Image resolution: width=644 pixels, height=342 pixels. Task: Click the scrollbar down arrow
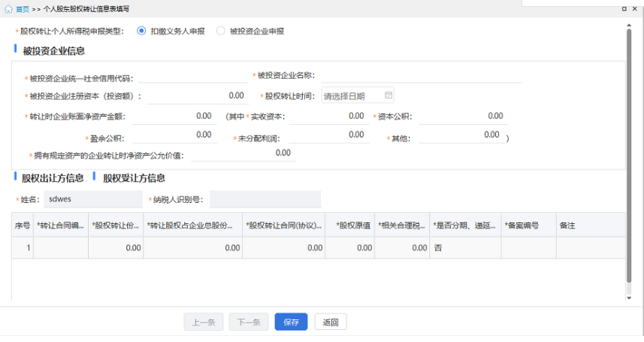coord(629,298)
